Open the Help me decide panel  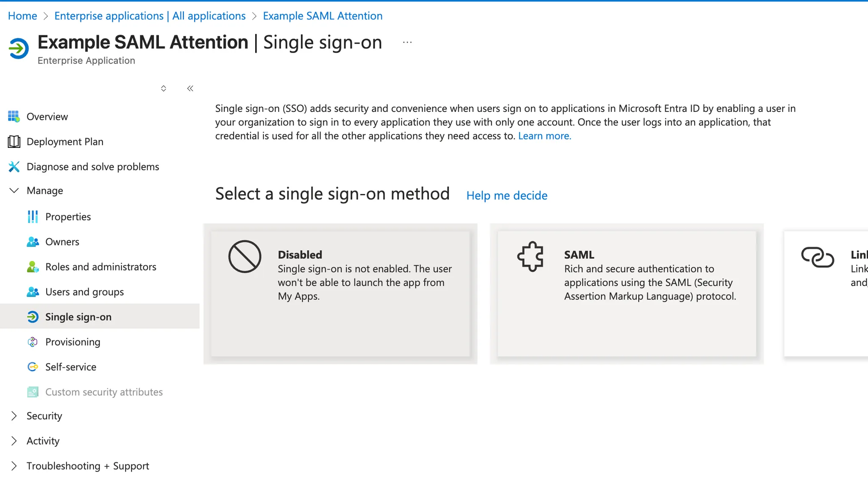point(506,195)
